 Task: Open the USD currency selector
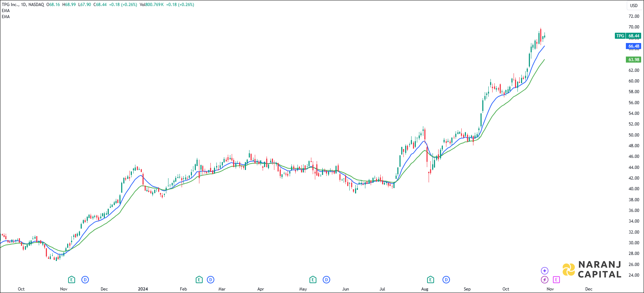pos(634,5)
